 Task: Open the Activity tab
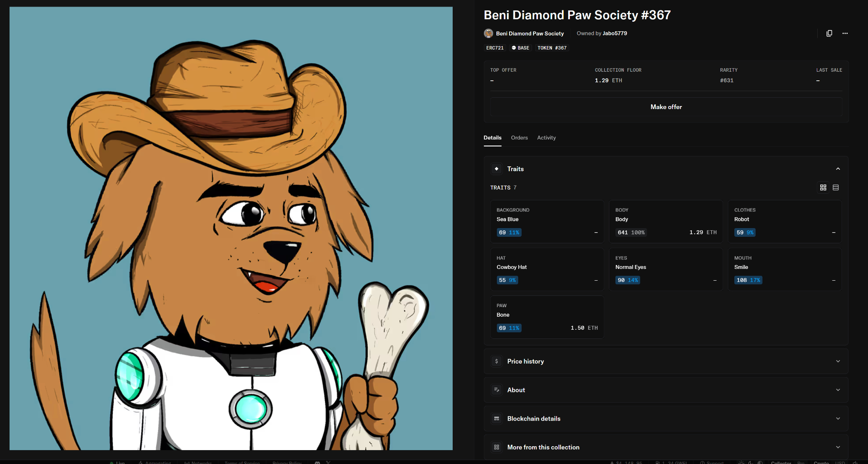546,138
